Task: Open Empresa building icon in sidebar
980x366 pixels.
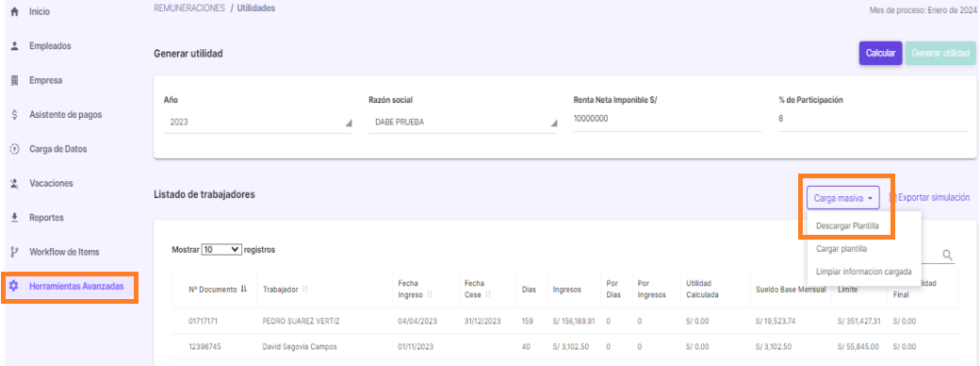Action: pos(15,81)
